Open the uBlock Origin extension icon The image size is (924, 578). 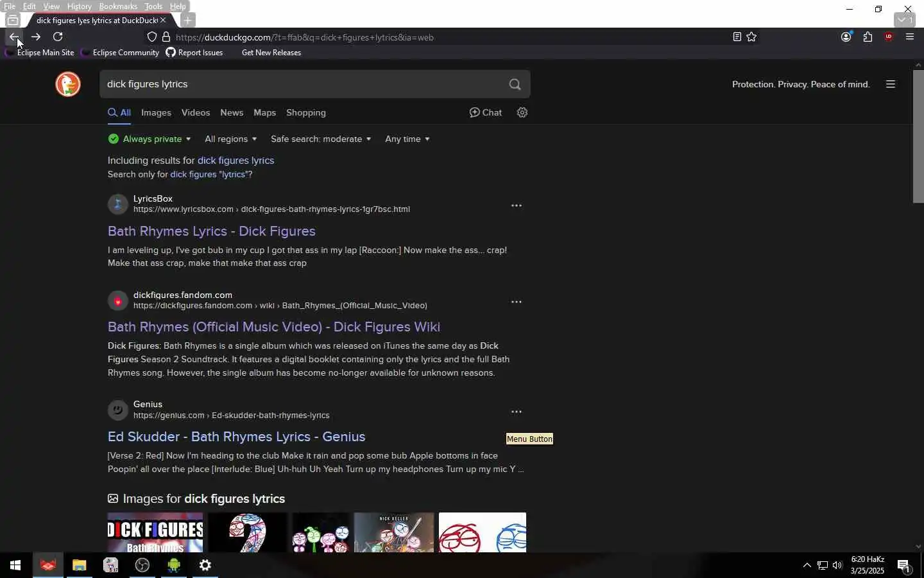tap(889, 37)
